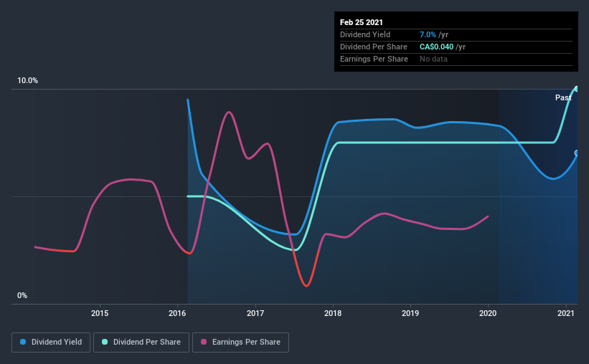Click the 'Past' label on chart

tap(563, 97)
